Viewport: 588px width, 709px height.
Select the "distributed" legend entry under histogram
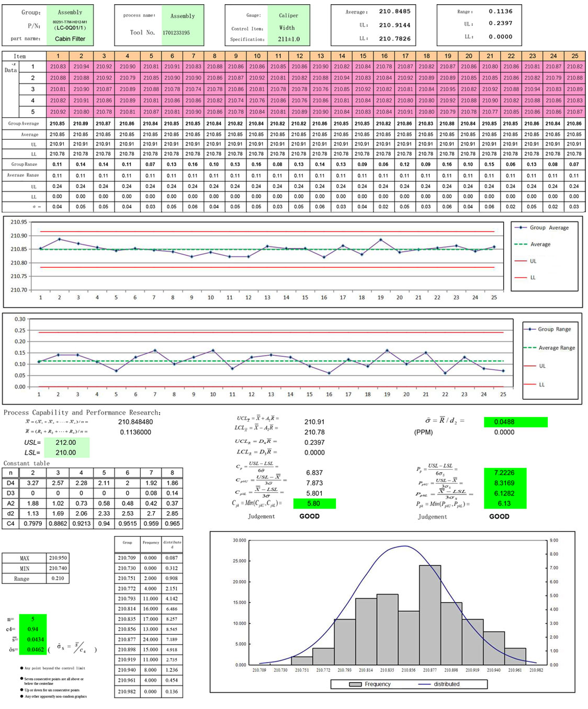tap(439, 684)
